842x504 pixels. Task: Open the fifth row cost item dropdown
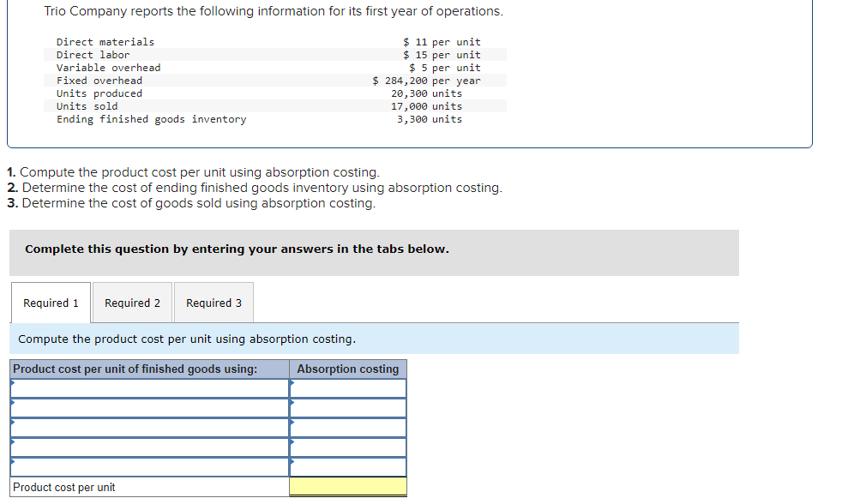[147, 466]
